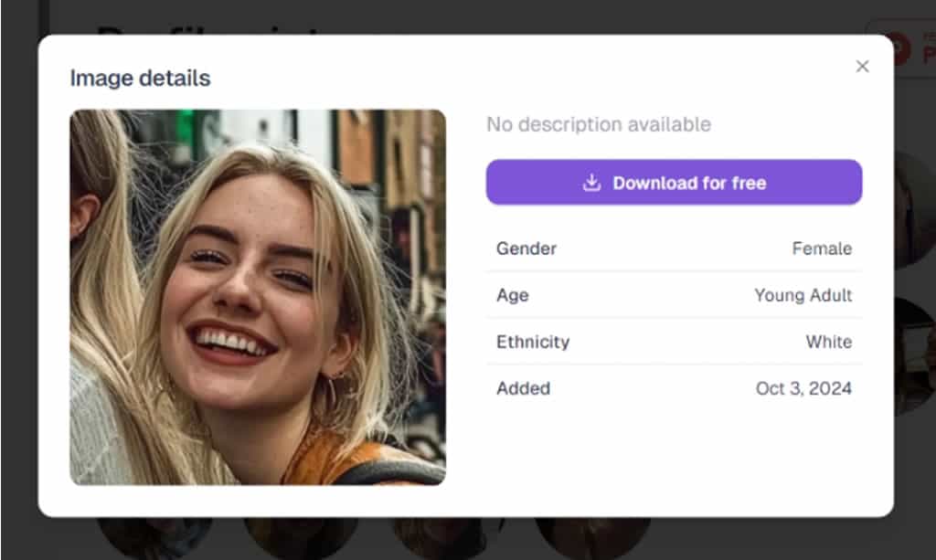Close the Image details dialog
The width and height of the screenshot is (936, 560).
[862, 66]
